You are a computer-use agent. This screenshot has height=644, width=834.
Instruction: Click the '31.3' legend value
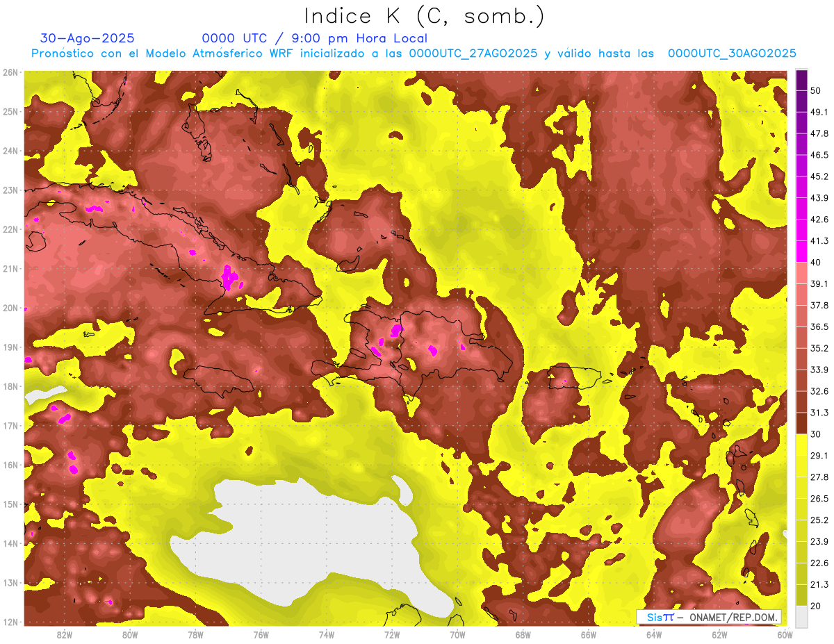(x=819, y=413)
